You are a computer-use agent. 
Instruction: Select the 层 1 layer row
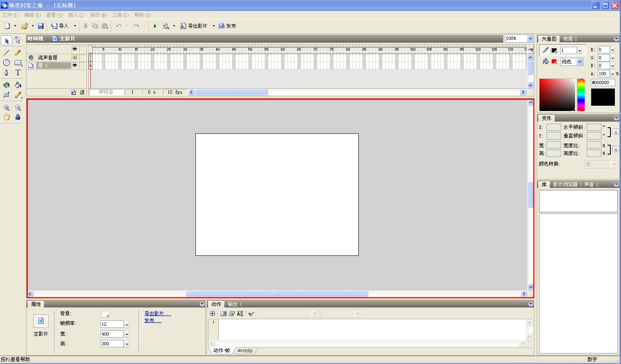tap(53, 65)
